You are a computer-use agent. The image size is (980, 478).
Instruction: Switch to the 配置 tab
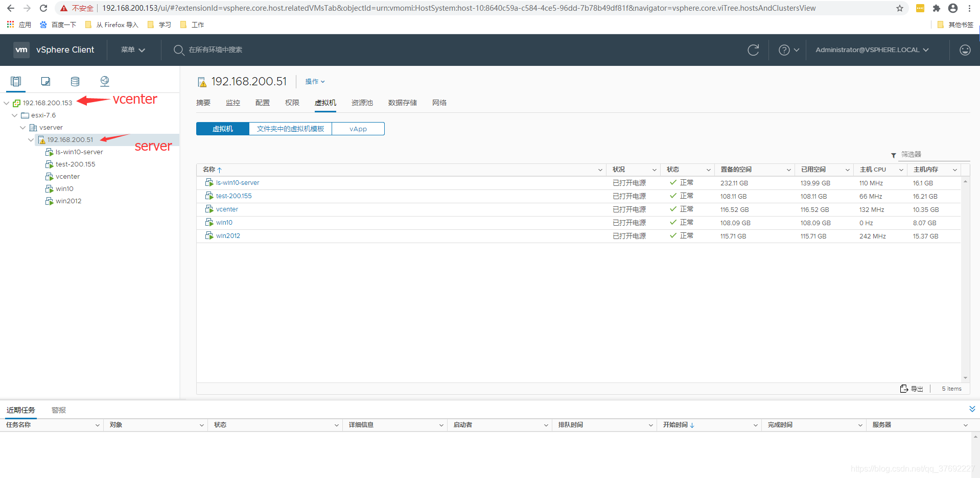[x=263, y=103]
